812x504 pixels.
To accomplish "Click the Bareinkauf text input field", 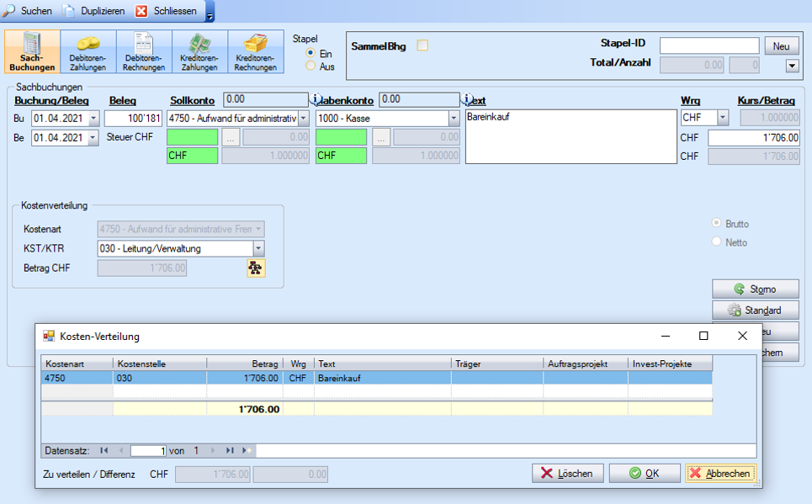I will (x=571, y=136).
